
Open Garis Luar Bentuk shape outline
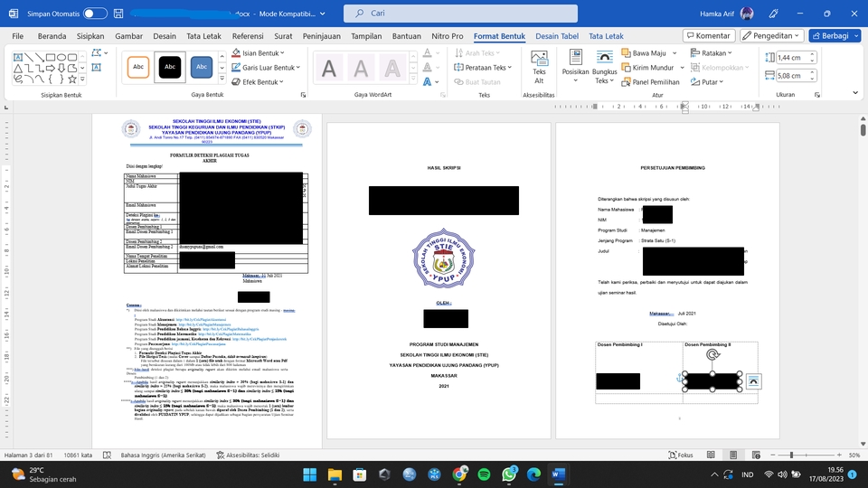266,68
